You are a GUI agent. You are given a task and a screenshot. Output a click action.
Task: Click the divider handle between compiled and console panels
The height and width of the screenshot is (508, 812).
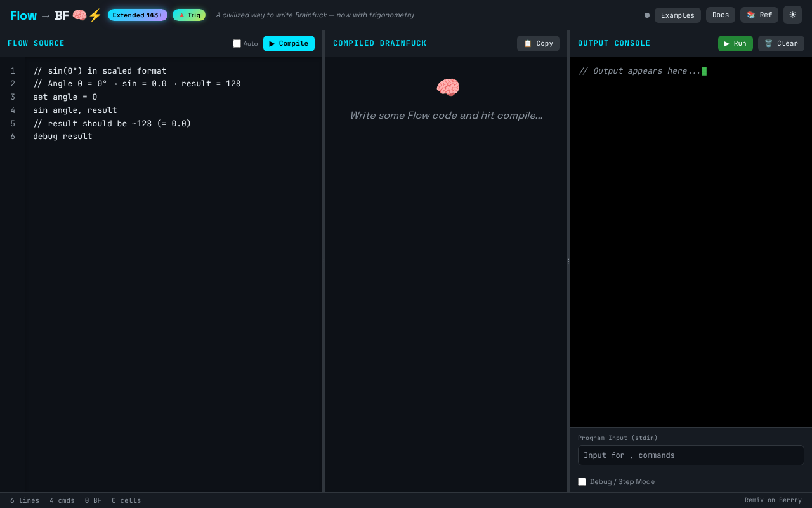click(568, 261)
